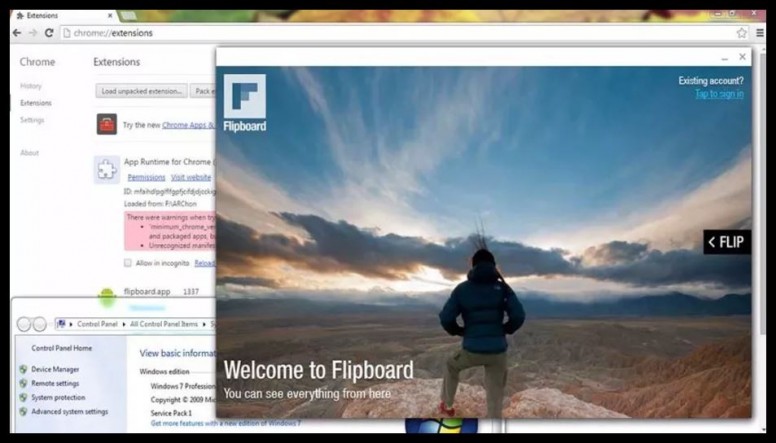Click System protection shield icon
This screenshot has width=776, height=443.
tap(23, 397)
